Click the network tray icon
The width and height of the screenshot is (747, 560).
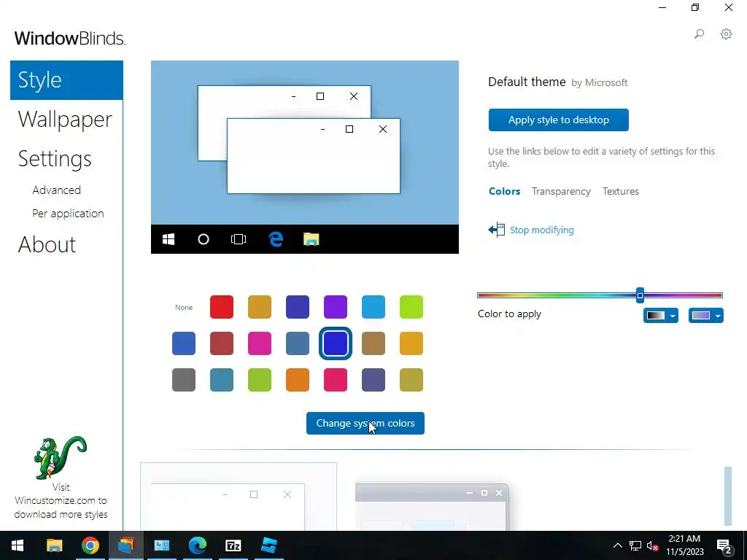[x=635, y=545]
